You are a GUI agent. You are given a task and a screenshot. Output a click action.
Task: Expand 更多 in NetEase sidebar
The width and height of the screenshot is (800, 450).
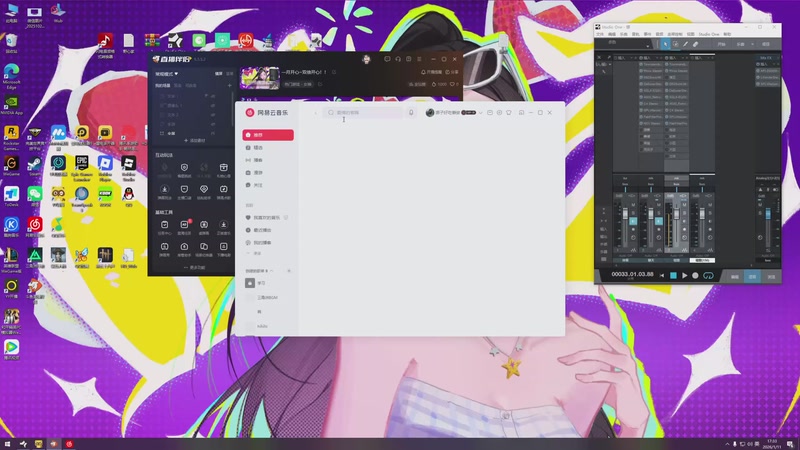254,253
